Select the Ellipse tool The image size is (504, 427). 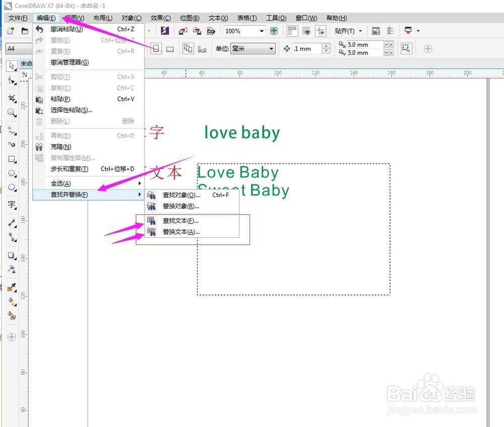[12, 173]
